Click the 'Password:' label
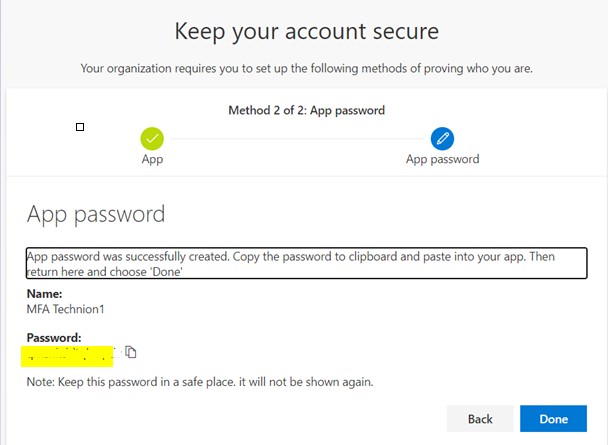The height and width of the screenshot is (445, 608). 54,338
